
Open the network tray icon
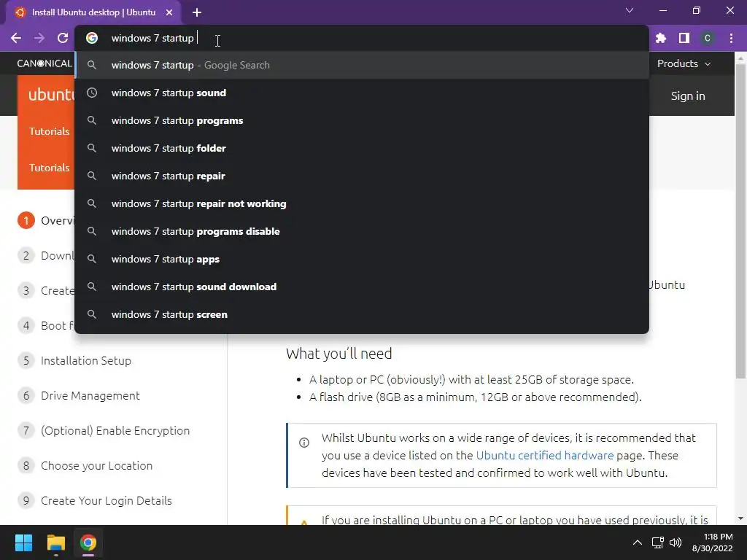point(658,542)
